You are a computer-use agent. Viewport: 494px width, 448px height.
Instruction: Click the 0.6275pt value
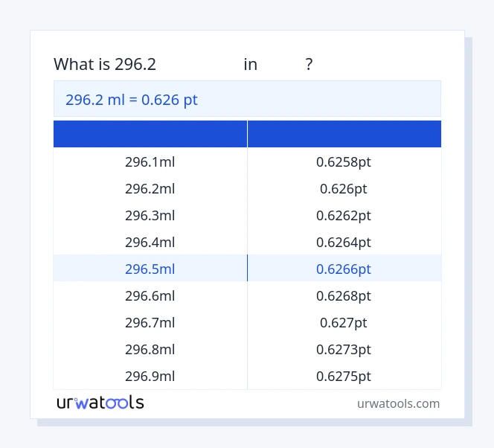click(x=344, y=376)
